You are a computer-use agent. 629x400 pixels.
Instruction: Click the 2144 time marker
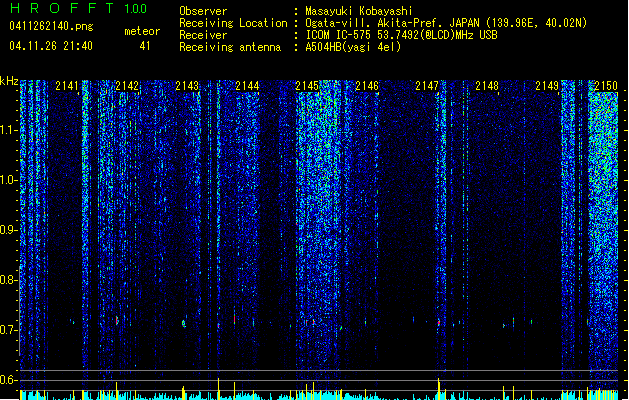pos(247,86)
